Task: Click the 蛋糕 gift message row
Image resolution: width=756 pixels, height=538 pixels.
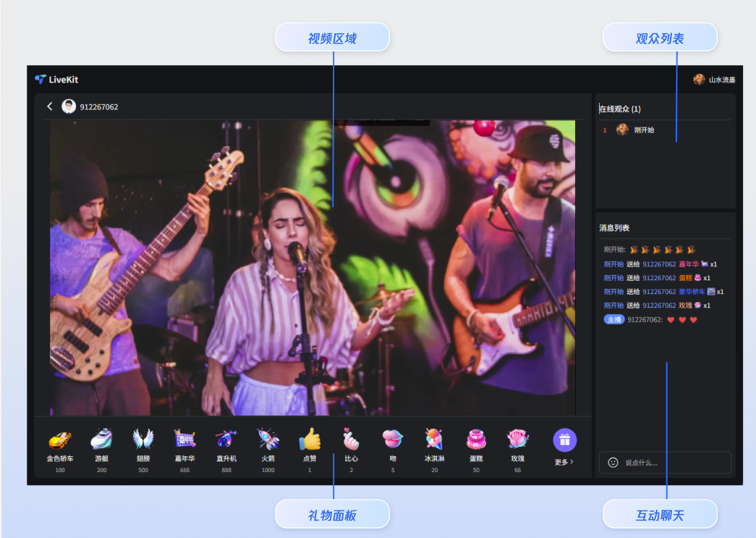Action: click(657, 278)
